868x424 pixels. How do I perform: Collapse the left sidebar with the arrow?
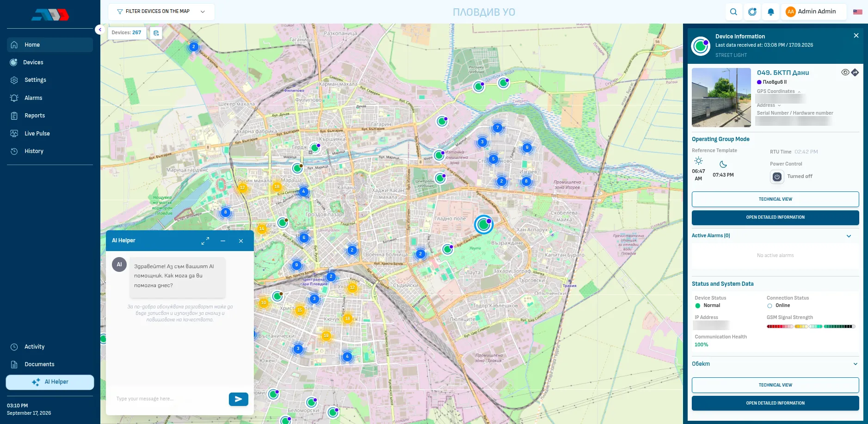(100, 30)
